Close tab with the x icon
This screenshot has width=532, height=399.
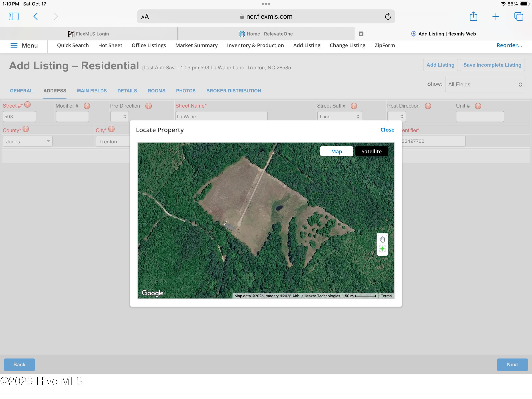(361, 34)
